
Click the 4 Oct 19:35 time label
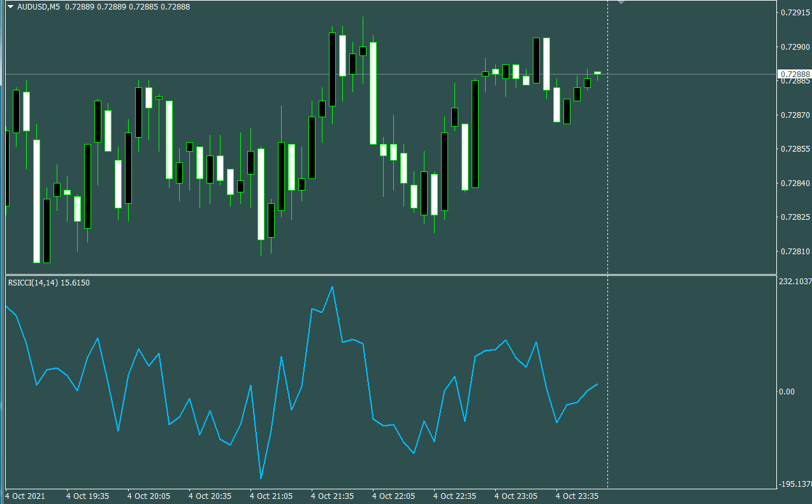click(x=87, y=496)
